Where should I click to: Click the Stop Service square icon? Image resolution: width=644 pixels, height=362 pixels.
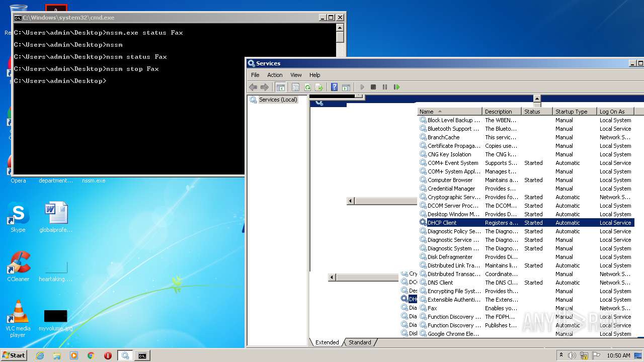coord(373,87)
